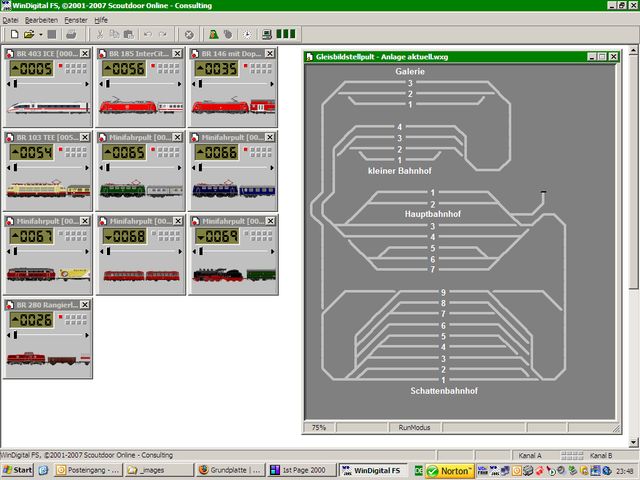Click the three green bars toolbar icon

pyautogui.click(x=286, y=34)
